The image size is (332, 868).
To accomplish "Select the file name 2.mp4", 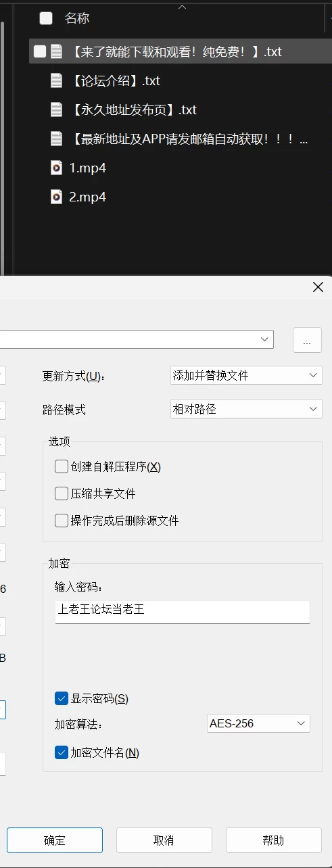I will click(88, 197).
